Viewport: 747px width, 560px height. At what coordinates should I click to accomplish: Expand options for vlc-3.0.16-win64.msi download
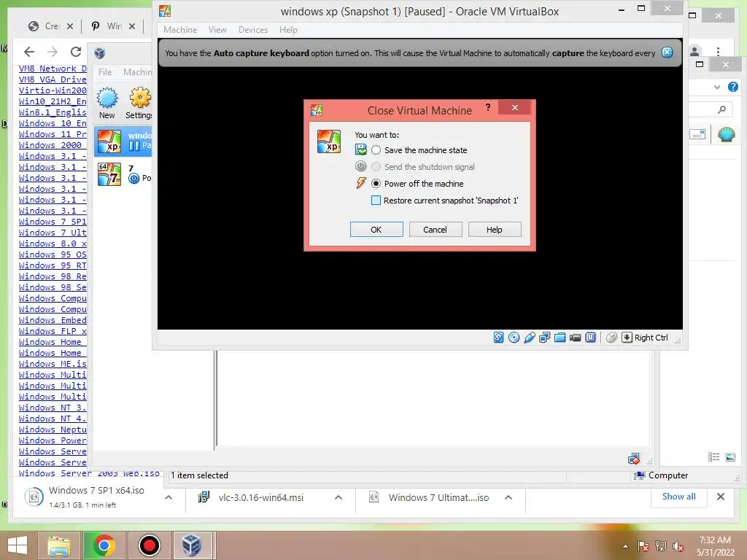tap(338, 497)
